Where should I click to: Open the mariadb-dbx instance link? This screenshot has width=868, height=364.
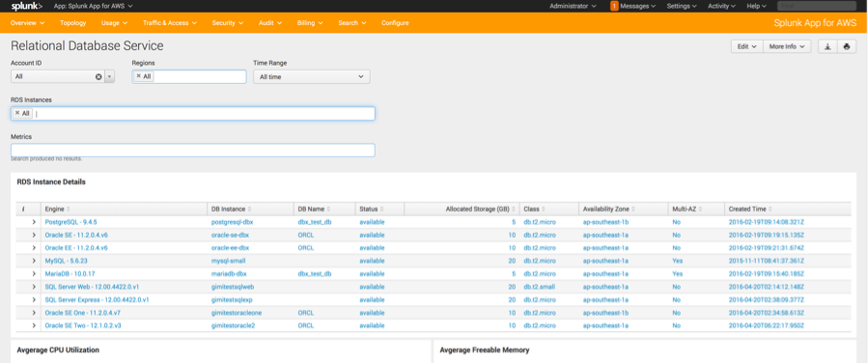point(229,274)
